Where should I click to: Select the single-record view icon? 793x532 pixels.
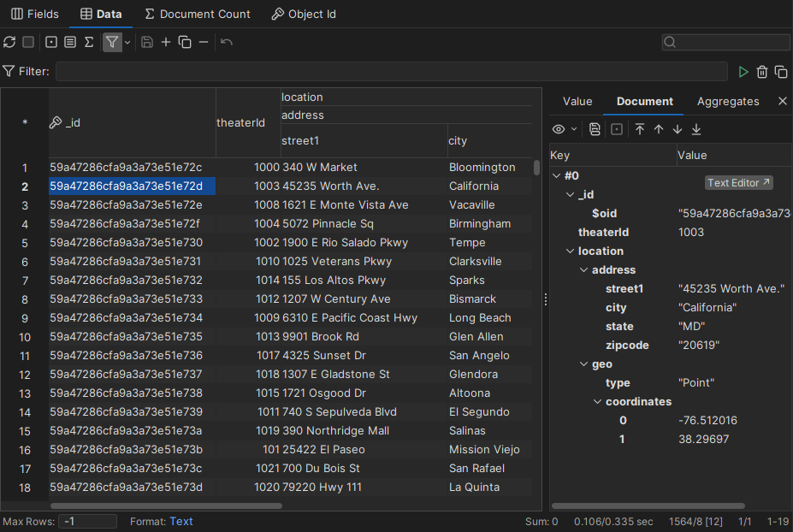[50, 42]
